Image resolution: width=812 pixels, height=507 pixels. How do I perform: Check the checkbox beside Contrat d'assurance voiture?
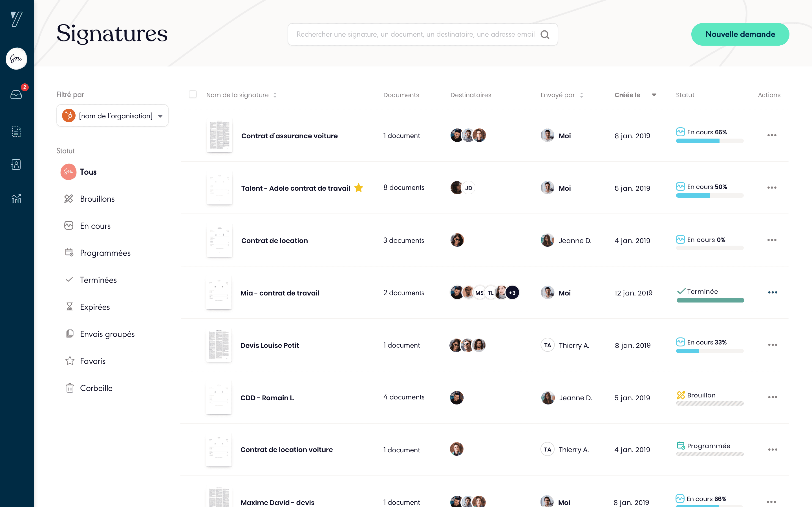click(x=193, y=135)
